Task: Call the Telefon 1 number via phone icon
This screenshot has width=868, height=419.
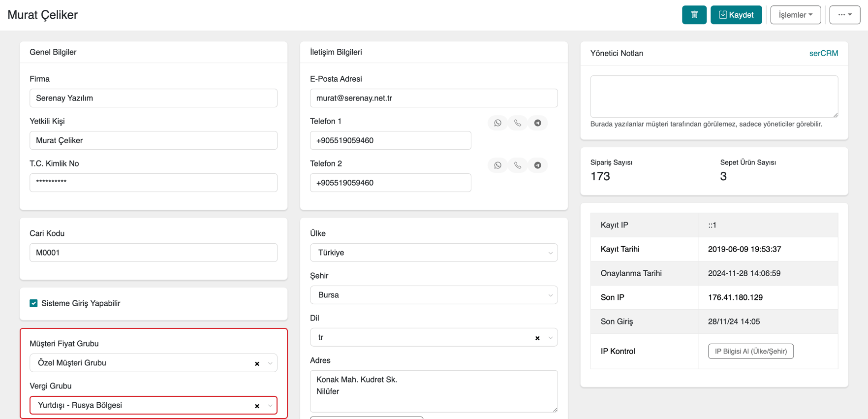Action: pos(518,123)
